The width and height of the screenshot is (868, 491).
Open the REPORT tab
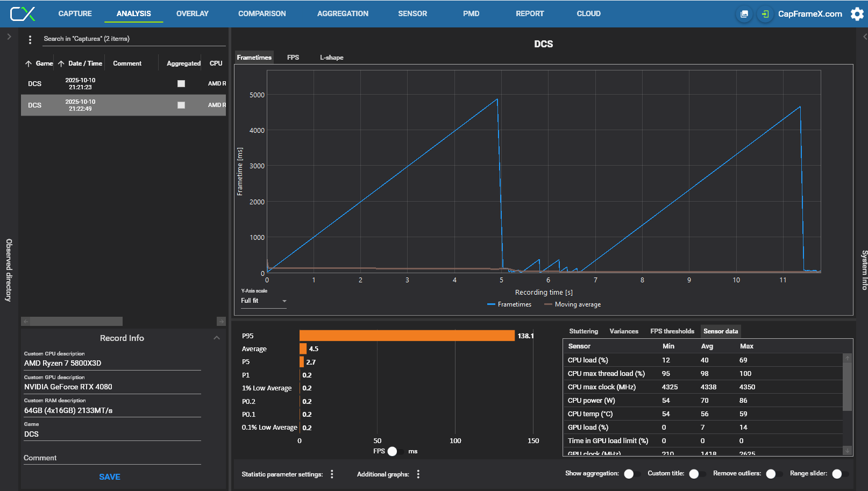pos(530,13)
